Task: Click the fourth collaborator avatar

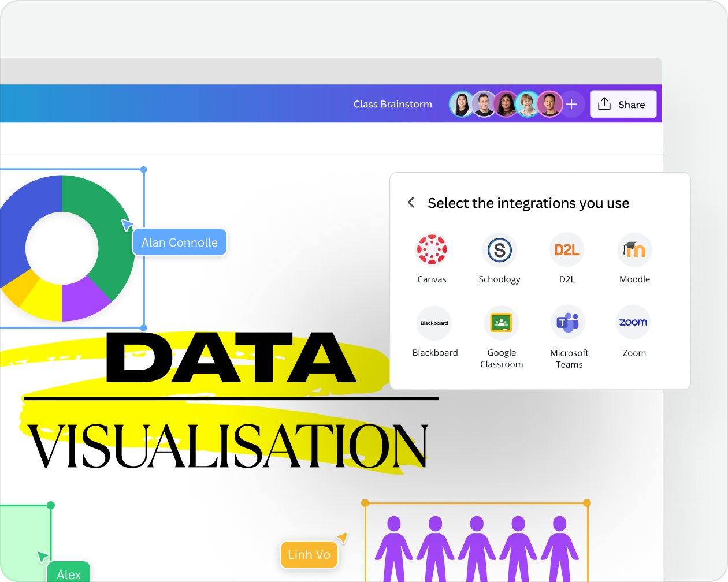Action: click(x=528, y=104)
